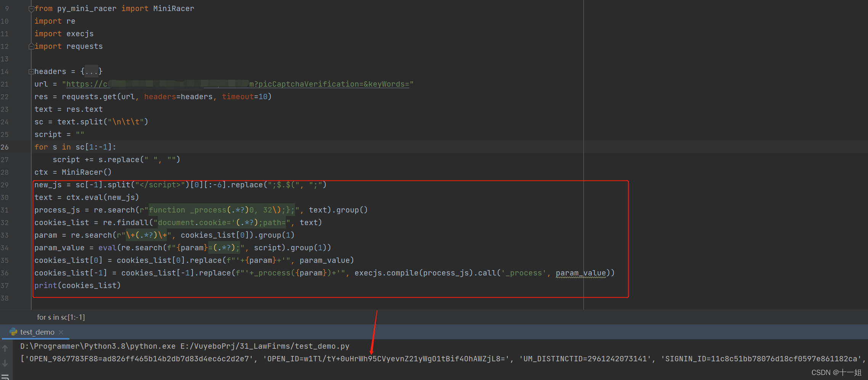Click underlined 'param_value' on line 36
The image size is (868, 380).
pyautogui.click(x=581, y=273)
